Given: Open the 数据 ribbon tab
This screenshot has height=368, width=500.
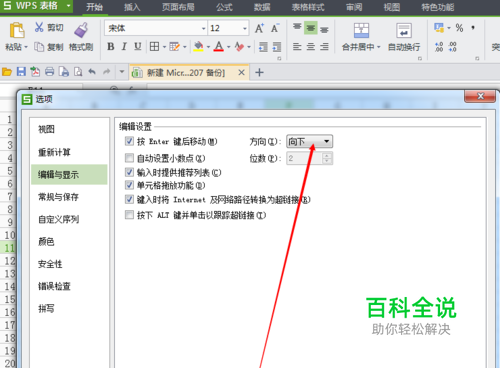Looking at the screenshot, I should tap(262, 7).
